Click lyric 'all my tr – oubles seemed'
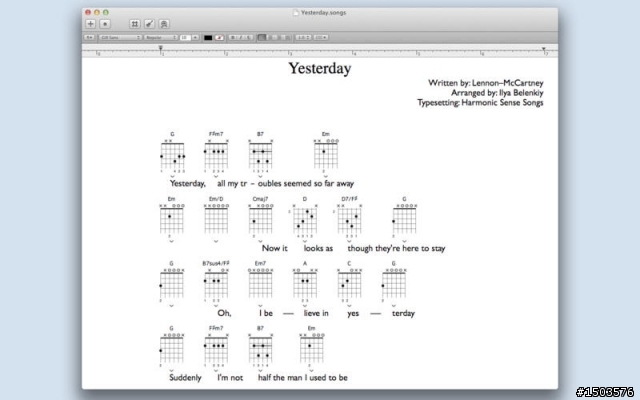The width and height of the screenshot is (640, 400). pyautogui.click(x=264, y=184)
